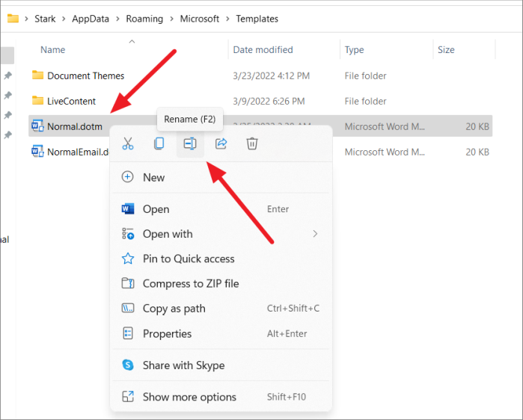Viewport: 523px width, 420px height.
Task: Click the Document Themes folder icon
Action: [37, 75]
